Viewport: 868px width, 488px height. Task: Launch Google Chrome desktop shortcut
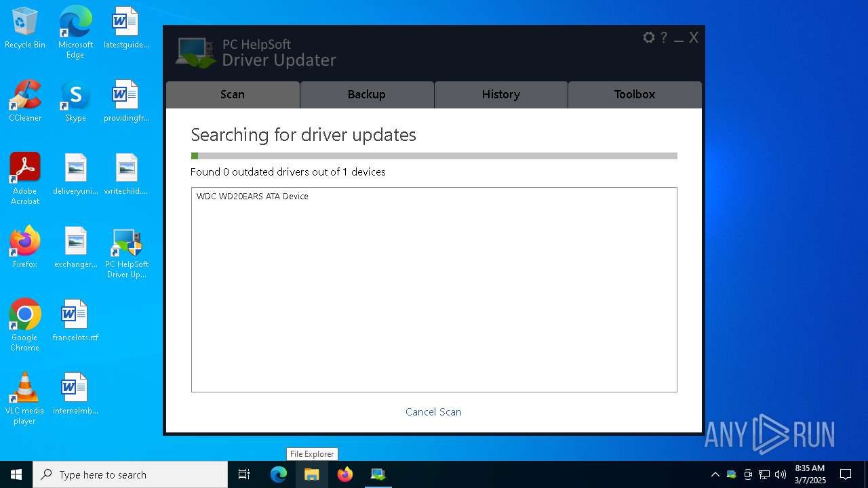(x=25, y=325)
